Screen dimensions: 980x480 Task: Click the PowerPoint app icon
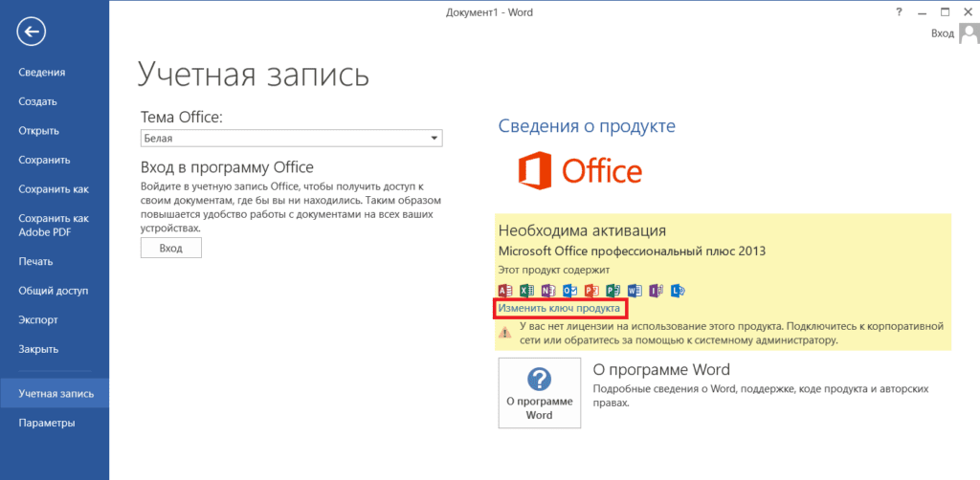(591, 291)
